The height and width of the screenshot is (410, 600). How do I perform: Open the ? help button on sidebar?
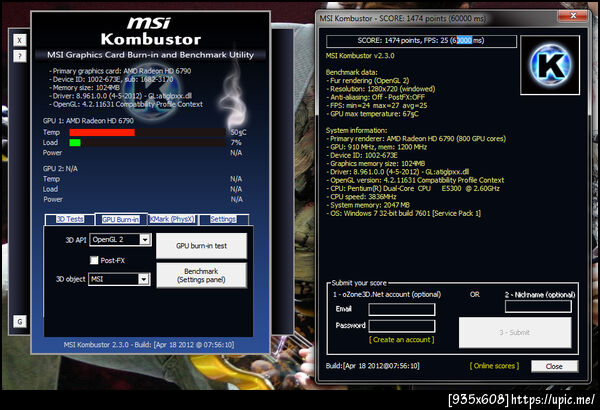(20, 56)
